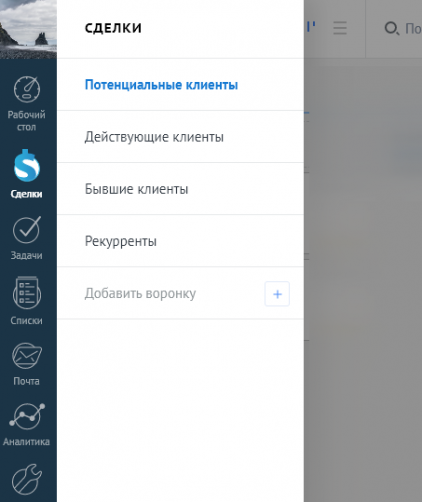Screen dimensions: 422x502
Task: Click the magnifying glass search icon
Action: pos(392,28)
